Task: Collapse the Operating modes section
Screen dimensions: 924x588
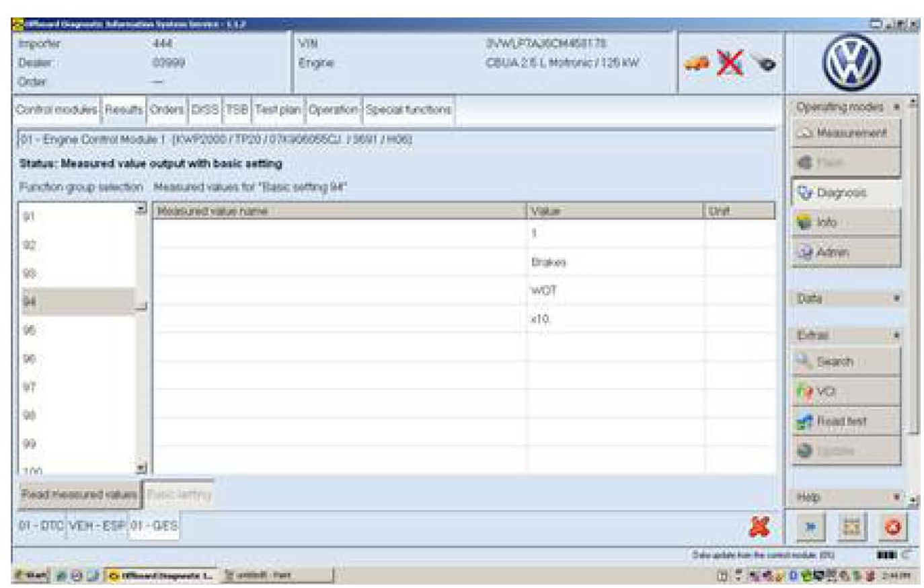Action: click(896, 108)
